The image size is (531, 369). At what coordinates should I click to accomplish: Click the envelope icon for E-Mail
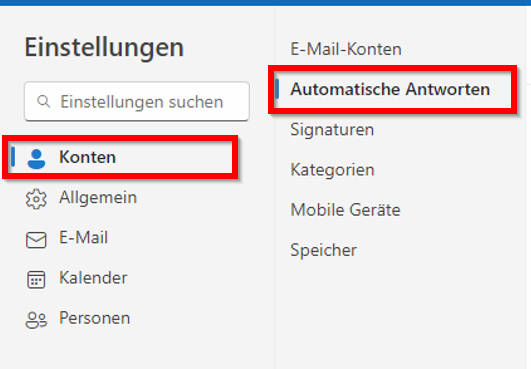tap(36, 240)
